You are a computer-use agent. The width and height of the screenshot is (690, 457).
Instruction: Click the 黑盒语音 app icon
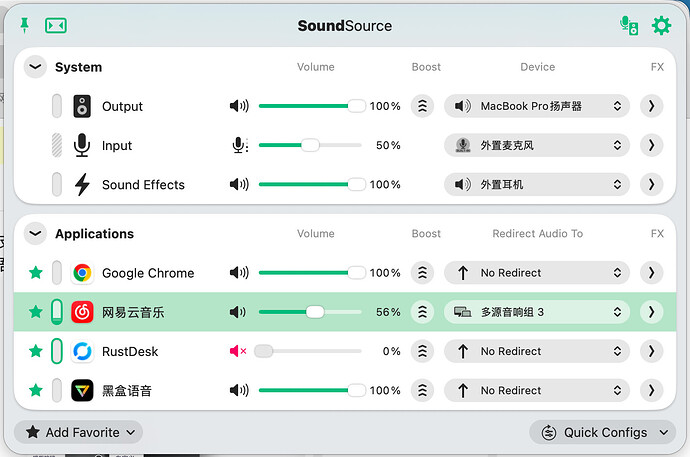[82, 390]
